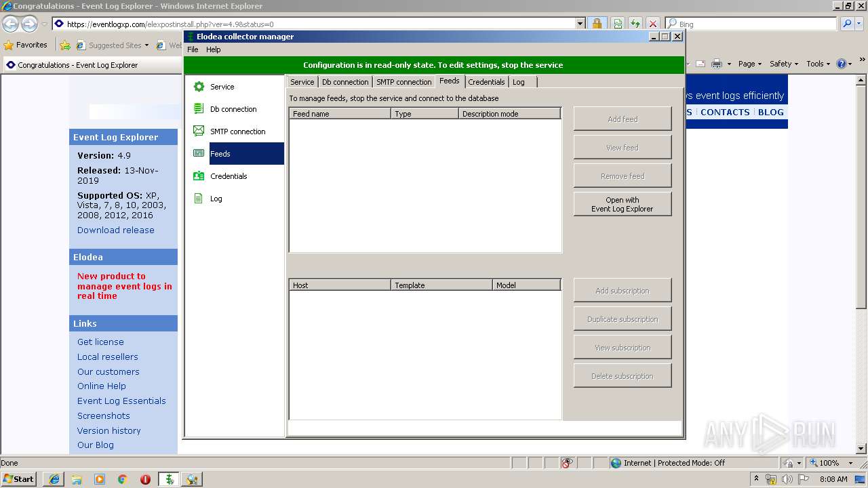Click the Feeds icon in sidebar
Screen dimensions: 868x488
(199, 153)
